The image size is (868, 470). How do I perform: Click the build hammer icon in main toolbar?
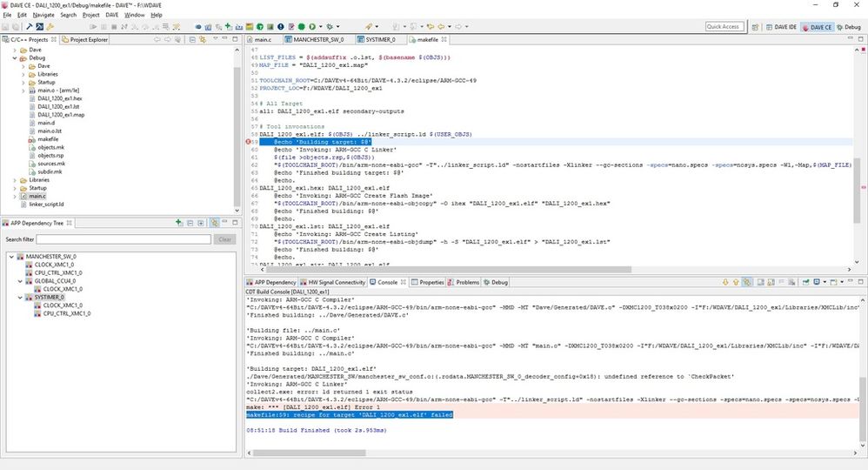[x=30, y=27]
